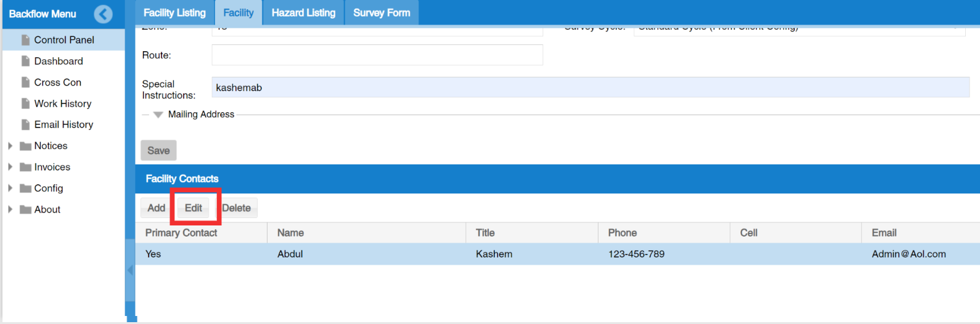
Task: Click the phone cell "123-456-789"
Action: (x=664, y=254)
